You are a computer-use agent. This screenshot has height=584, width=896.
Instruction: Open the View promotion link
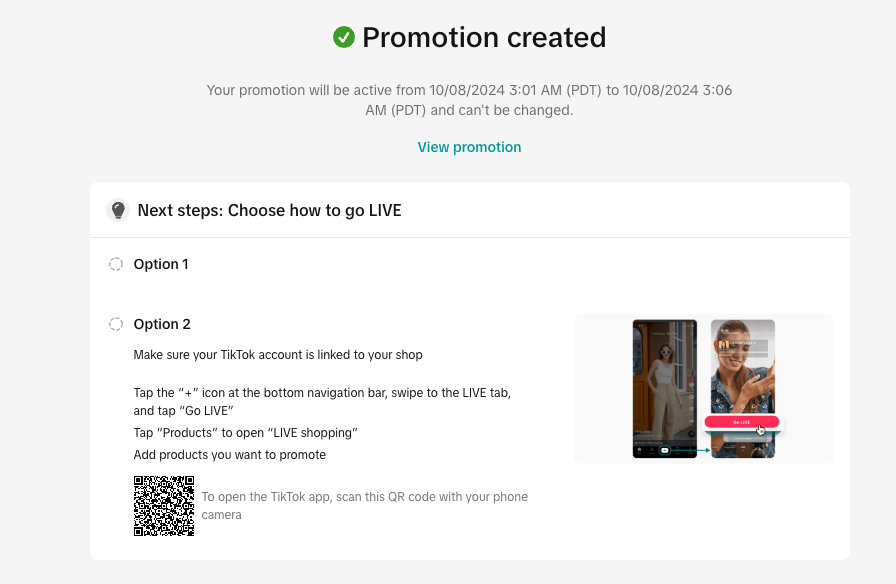[x=469, y=147]
